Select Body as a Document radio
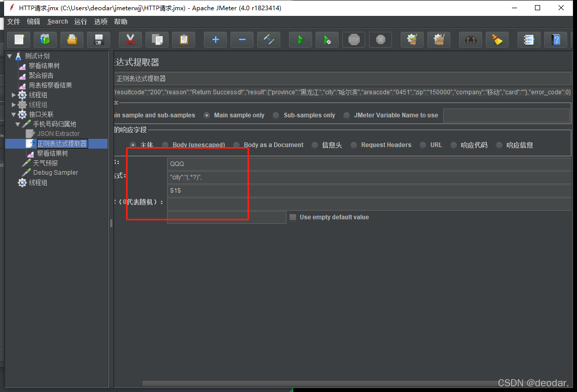This screenshot has width=577, height=392. [237, 145]
